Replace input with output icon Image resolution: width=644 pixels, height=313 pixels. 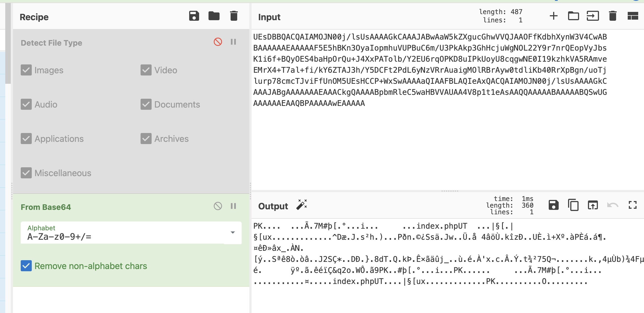[x=593, y=205]
